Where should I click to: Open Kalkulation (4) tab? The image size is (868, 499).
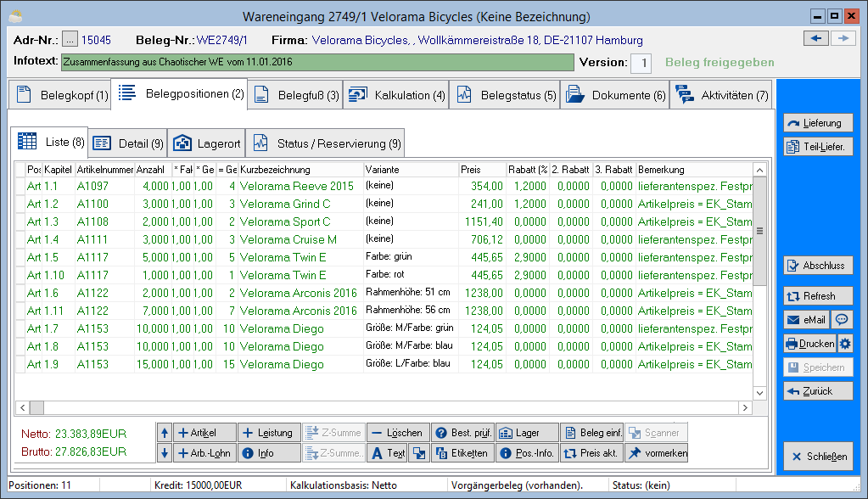pos(395,95)
